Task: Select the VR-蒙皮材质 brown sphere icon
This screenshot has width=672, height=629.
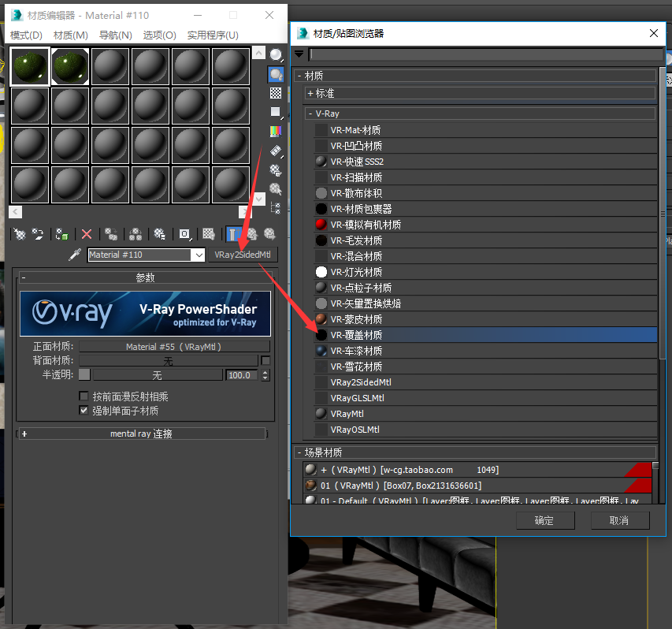Action: click(321, 319)
